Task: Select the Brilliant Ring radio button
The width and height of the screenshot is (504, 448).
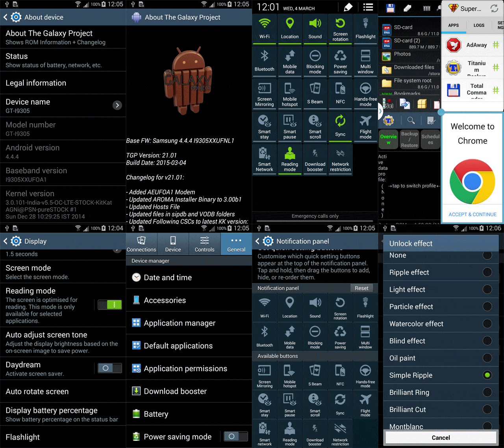Action: coord(487,392)
